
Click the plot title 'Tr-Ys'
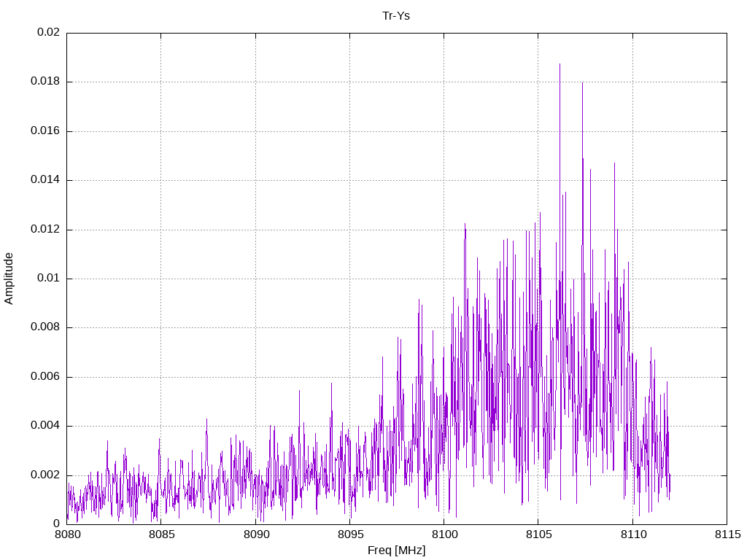396,16
